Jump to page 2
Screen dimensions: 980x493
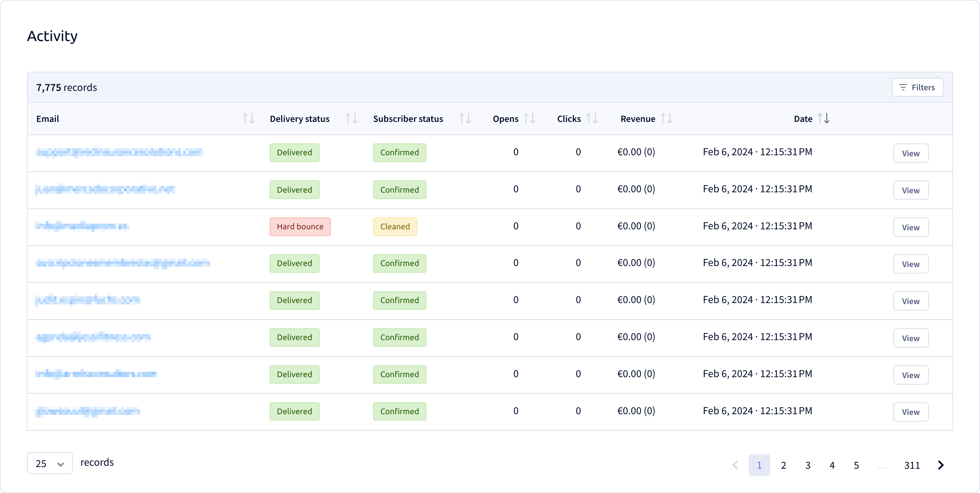click(783, 465)
